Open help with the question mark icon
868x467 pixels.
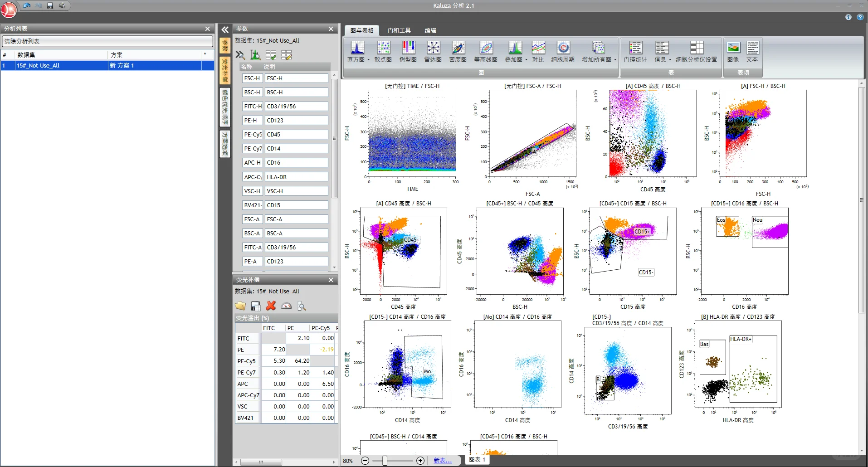click(860, 17)
